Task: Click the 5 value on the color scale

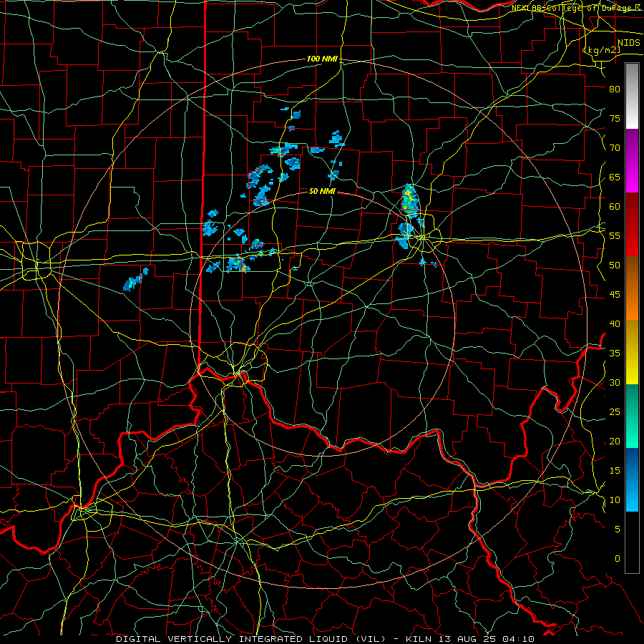Action: 618,529
